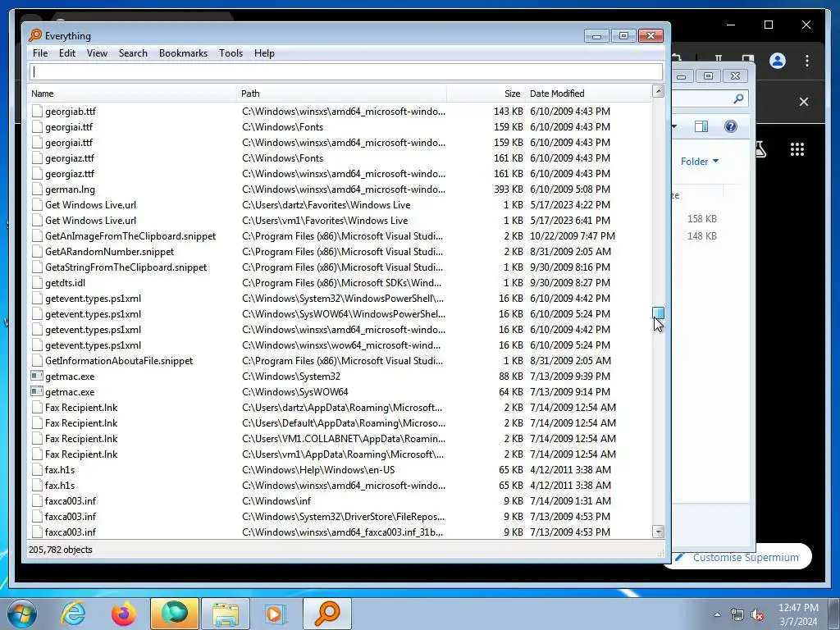The width and height of the screenshot is (840, 630).
Task: Select getmac.exe icon in SysWOW64 row
Action: click(x=37, y=391)
